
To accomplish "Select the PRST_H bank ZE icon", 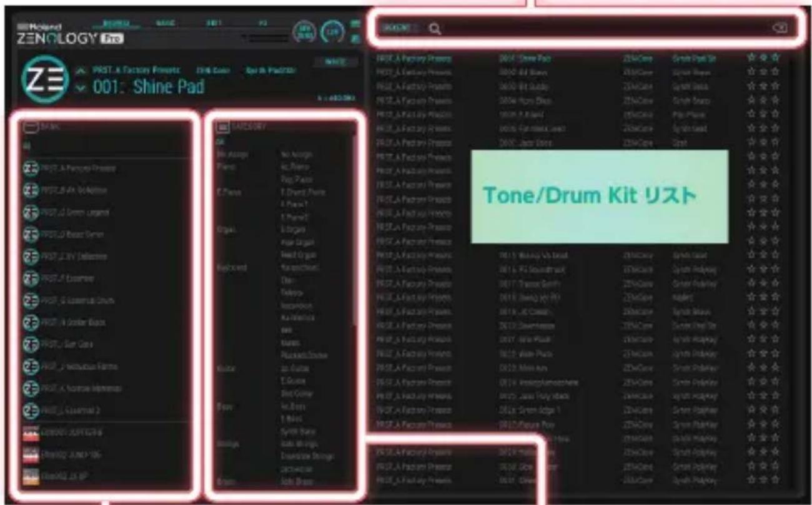I will point(31,322).
